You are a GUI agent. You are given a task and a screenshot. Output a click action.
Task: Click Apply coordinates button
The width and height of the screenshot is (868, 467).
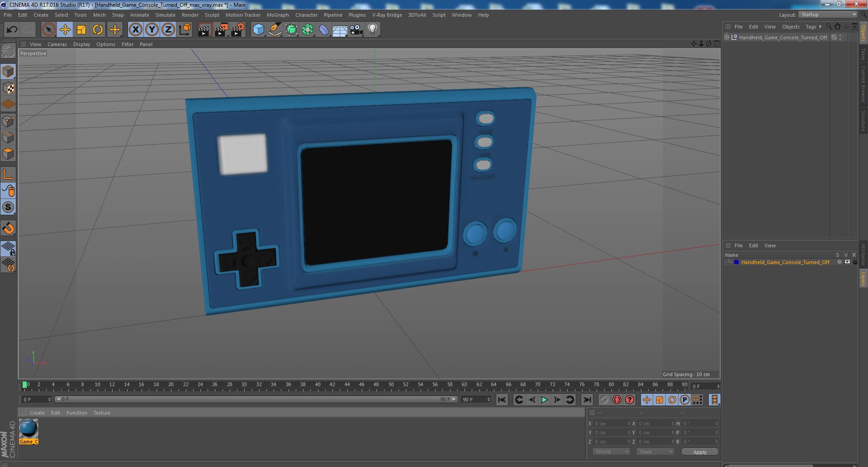(x=700, y=452)
